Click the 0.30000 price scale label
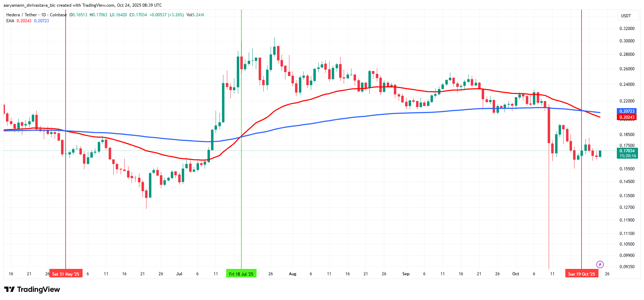644x300 pixels. pos(627,41)
